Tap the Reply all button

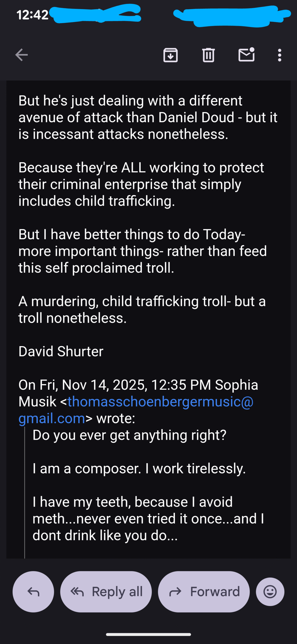106,592
